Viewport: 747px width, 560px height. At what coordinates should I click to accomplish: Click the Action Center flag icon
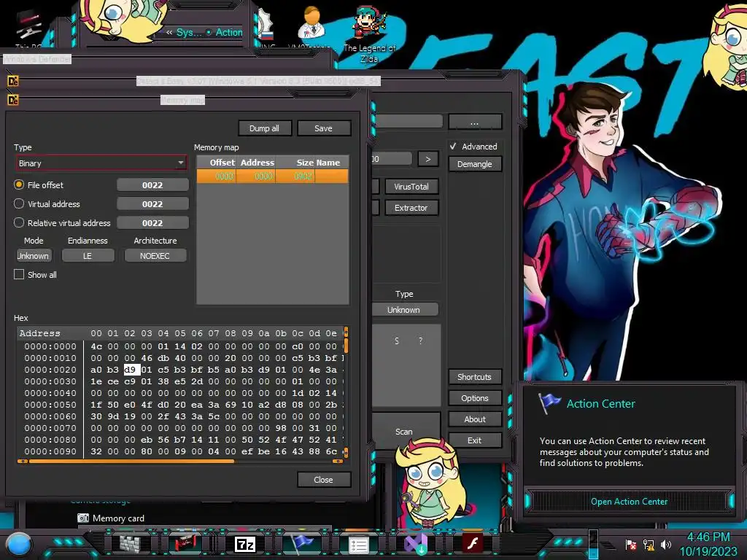(x=549, y=404)
